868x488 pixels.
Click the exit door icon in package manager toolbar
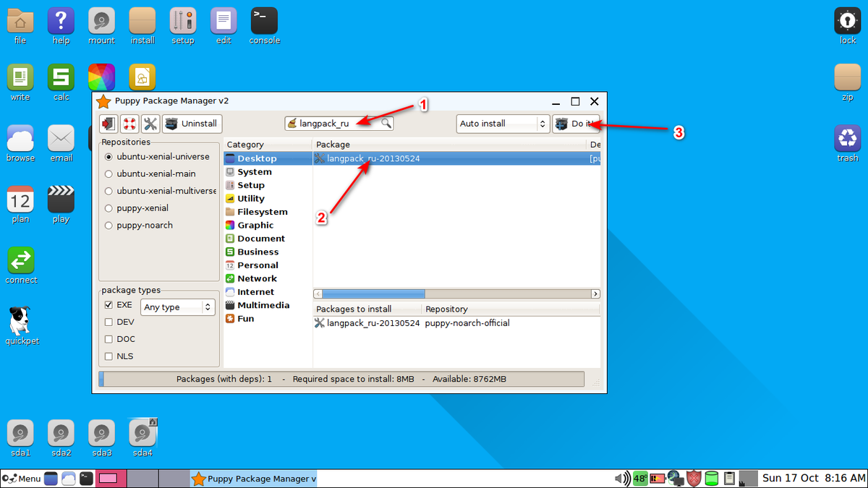109,124
